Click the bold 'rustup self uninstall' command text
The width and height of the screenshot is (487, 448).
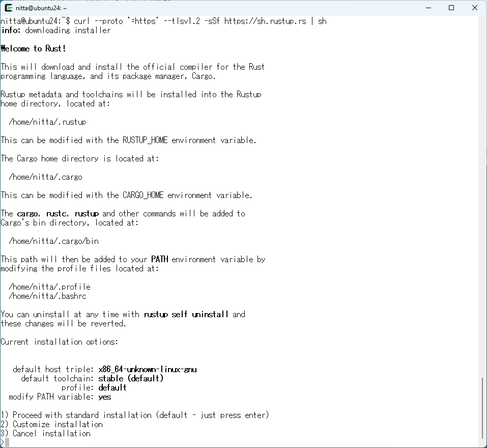(186, 314)
